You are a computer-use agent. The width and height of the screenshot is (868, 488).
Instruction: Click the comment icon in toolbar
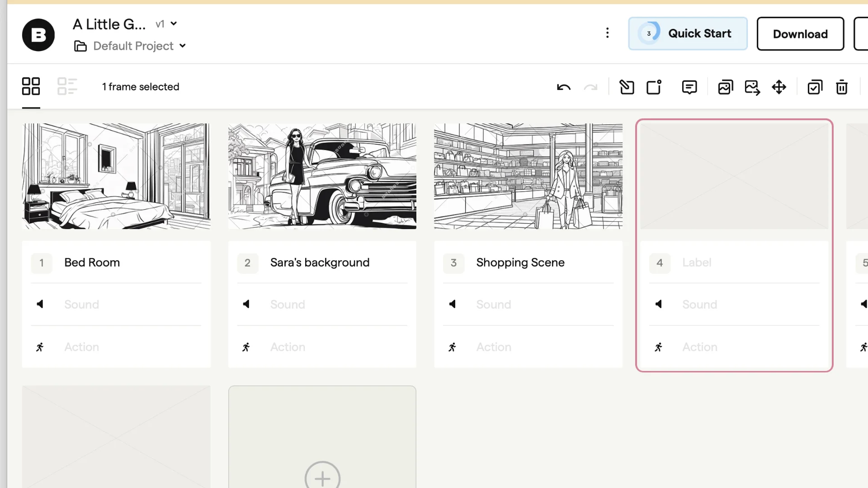(689, 87)
